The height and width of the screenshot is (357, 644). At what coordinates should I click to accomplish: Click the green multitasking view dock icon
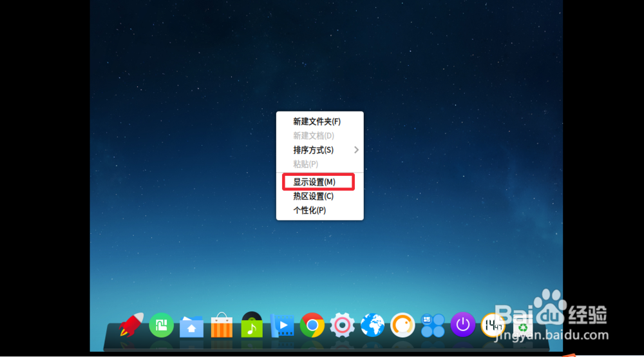(161, 325)
